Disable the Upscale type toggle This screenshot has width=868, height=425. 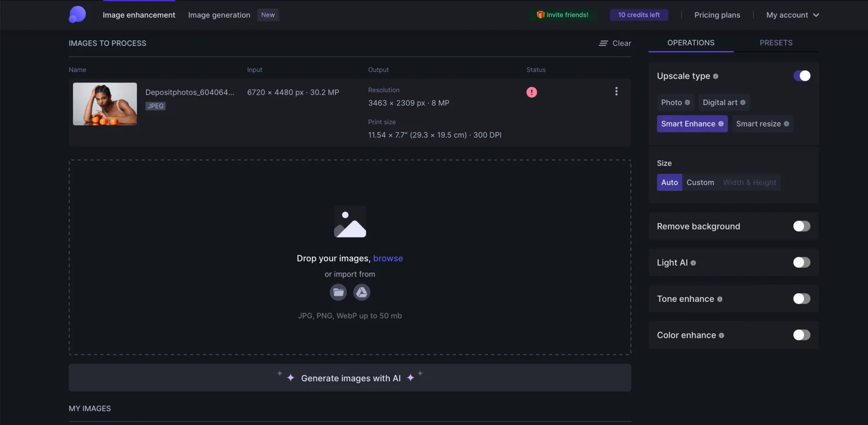point(801,76)
